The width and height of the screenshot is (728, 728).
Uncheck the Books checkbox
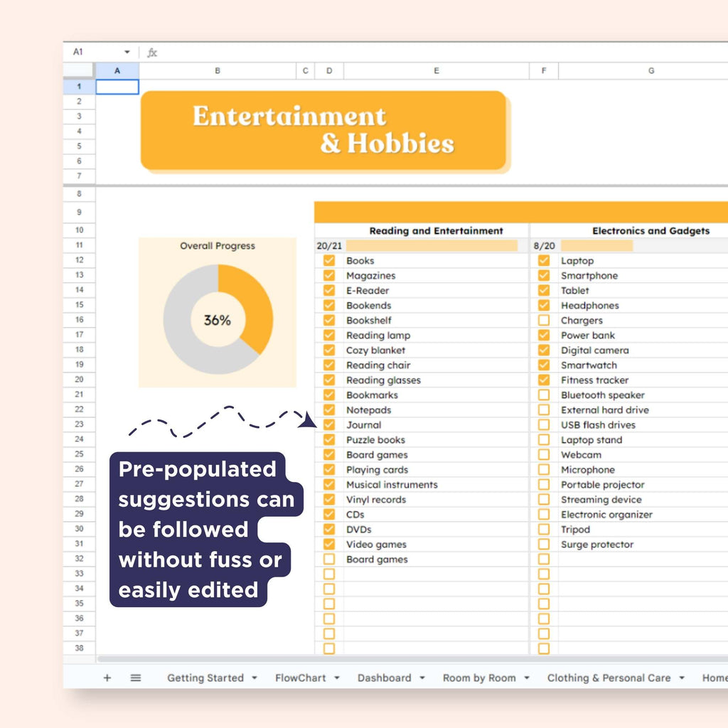point(328,260)
